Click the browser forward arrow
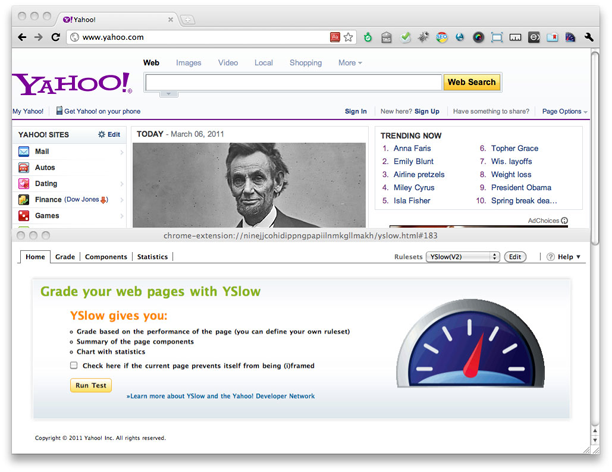Viewport: 612px width, 472px height. 38,37
